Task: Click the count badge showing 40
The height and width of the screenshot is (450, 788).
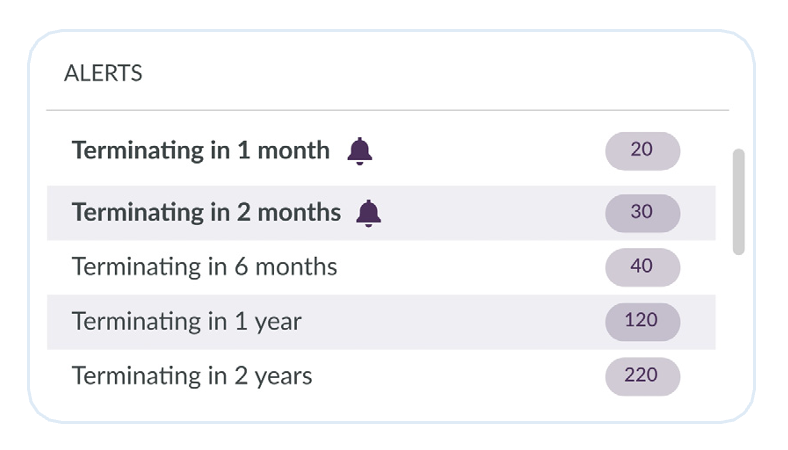Action: [x=642, y=267]
